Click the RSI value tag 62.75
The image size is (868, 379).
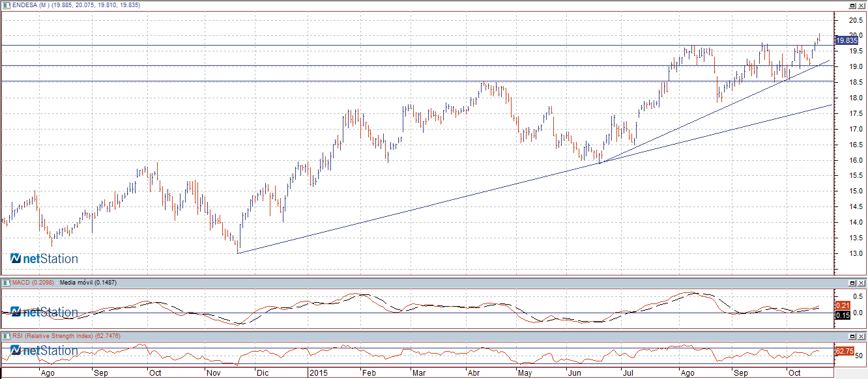pos(845,351)
